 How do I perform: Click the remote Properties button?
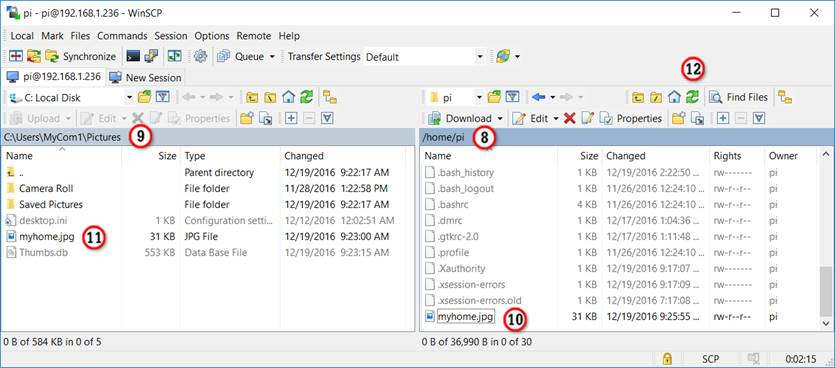point(632,118)
